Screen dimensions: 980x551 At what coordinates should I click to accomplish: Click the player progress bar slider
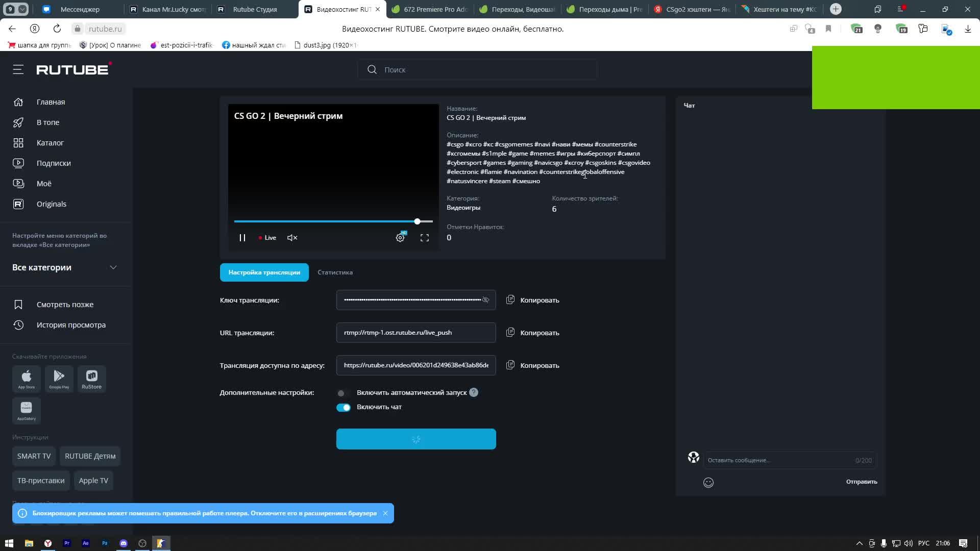pos(417,221)
